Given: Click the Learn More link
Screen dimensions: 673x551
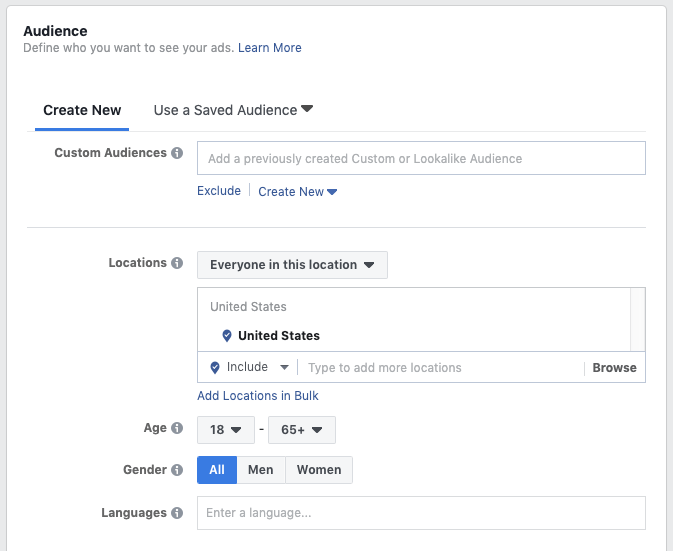Looking at the screenshot, I should point(269,48).
